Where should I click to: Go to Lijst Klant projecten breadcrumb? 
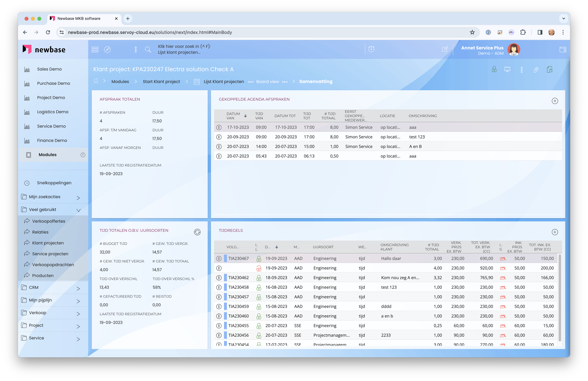click(224, 82)
